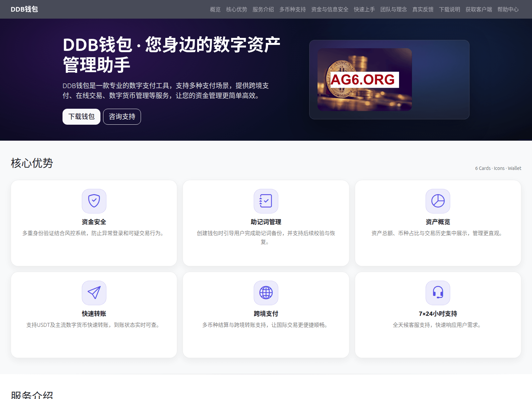The width and height of the screenshot is (532, 399).
Task: Click the description 资产总额、币种占比与交易历史
Action: pyautogui.click(x=438, y=233)
